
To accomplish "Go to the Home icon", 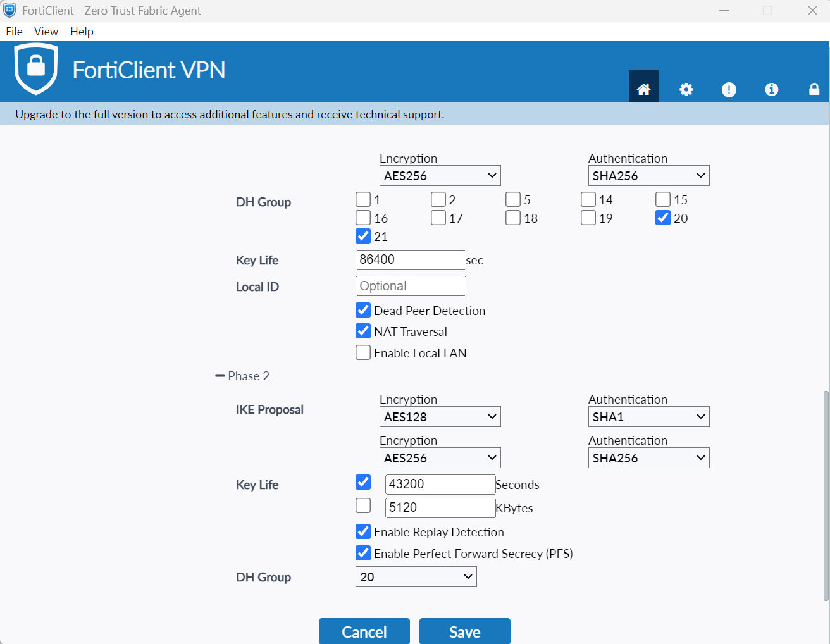I will [643, 89].
